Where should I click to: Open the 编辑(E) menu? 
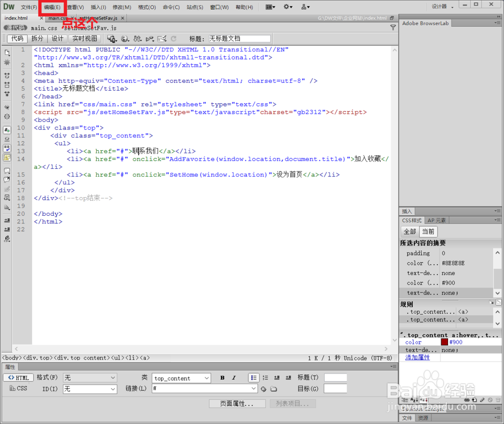pos(52,7)
